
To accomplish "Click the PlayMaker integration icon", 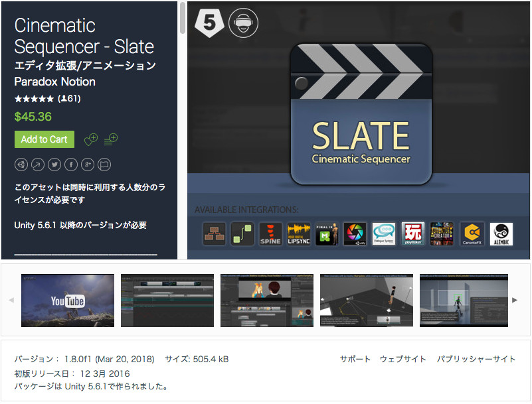I will pyautogui.click(x=413, y=234).
